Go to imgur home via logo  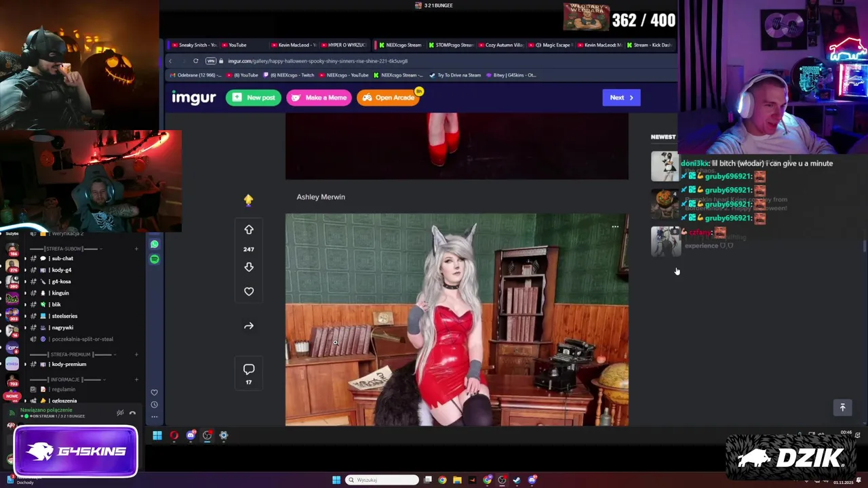[x=194, y=98]
